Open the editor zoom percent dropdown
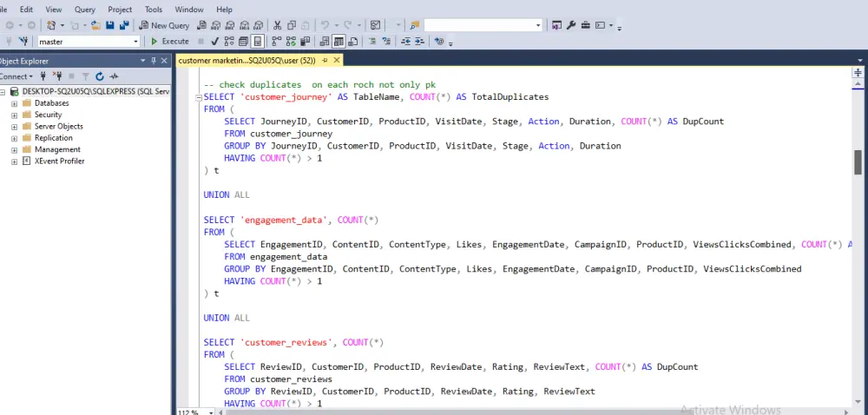The image size is (868, 415). pos(211,412)
